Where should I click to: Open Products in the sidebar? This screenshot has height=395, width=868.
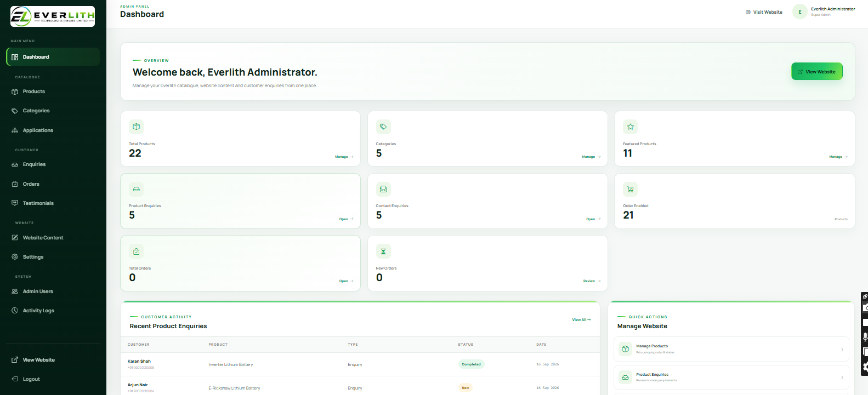[53, 91]
